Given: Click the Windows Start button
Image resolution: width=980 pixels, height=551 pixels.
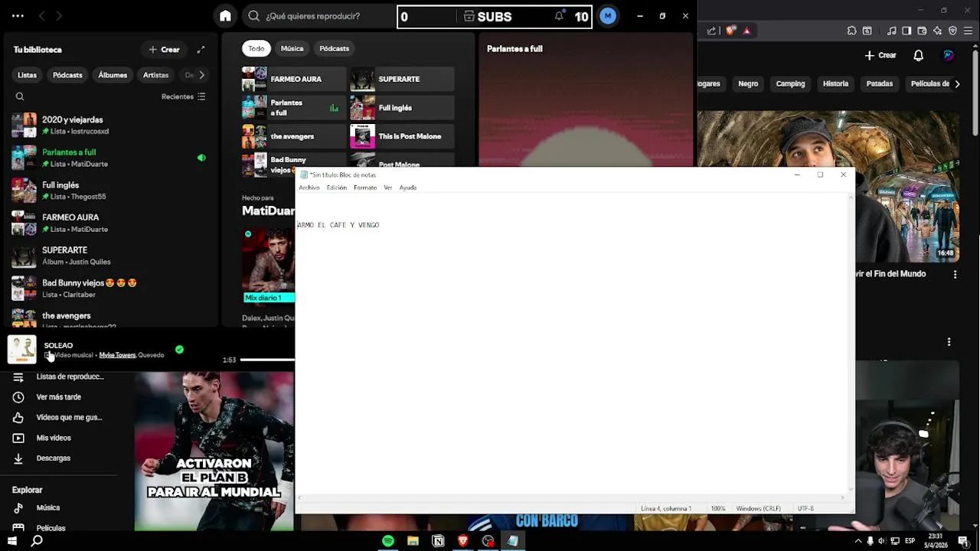Looking at the screenshot, I should coord(11,541).
